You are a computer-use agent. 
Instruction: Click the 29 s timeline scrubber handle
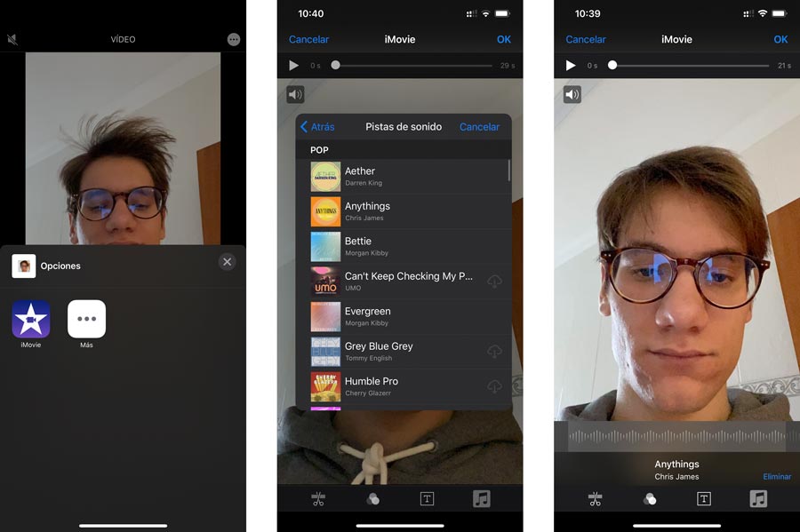(x=335, y=65)
